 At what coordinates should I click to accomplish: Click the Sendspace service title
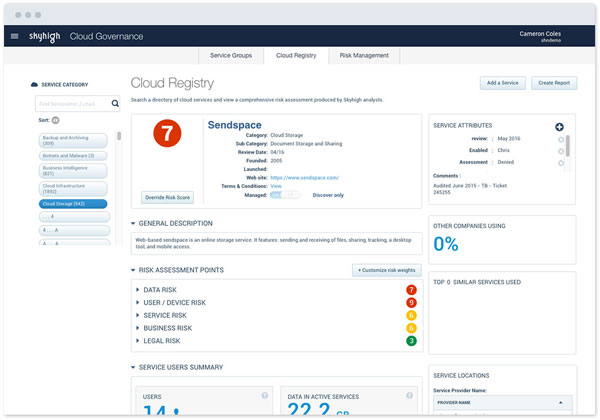[x=235, y=125]
